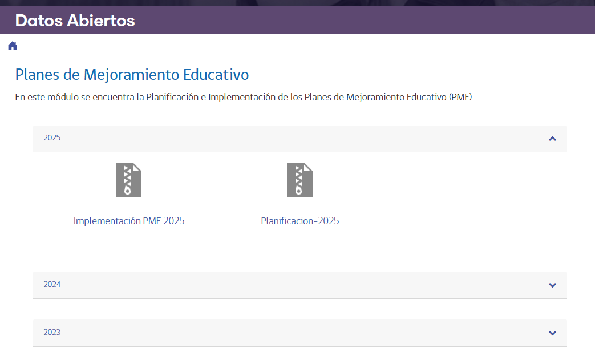Click the Datos Abiertos site title
Viewport: 595px width, 364px height.
pos(75,21)
